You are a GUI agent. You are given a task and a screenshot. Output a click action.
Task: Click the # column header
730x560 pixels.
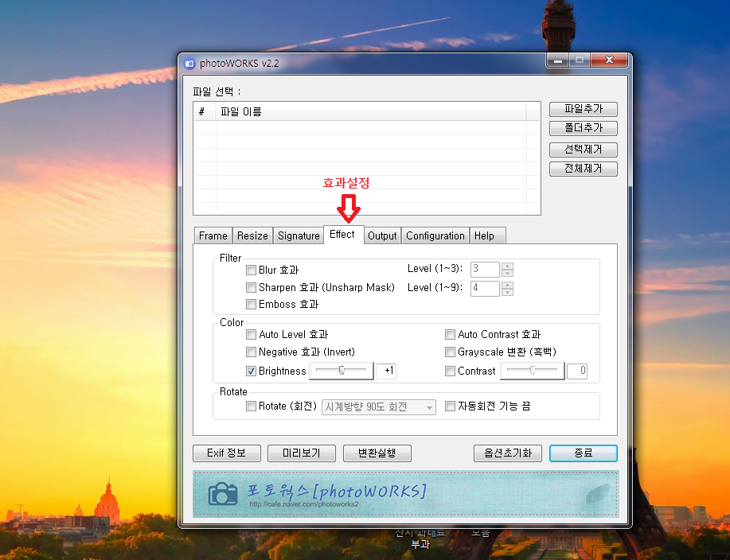(x=205, y=111)
